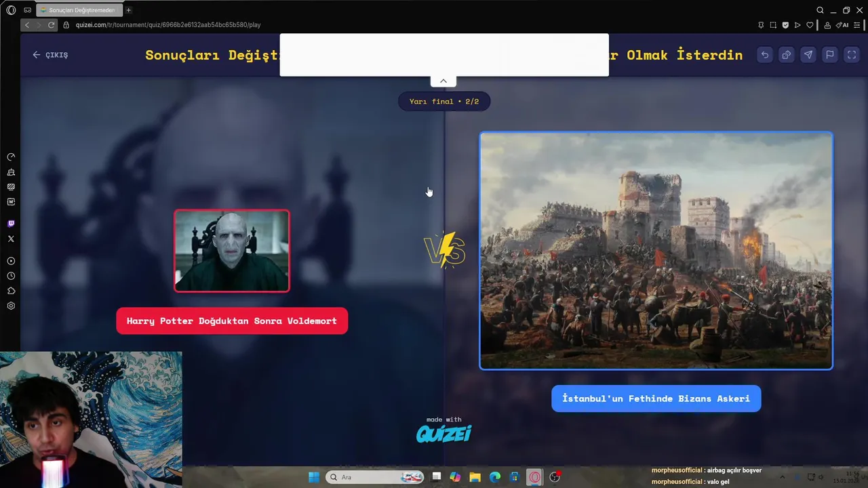868x488 pixels.
Task: Open X (Twitter) from the sidebar
Action: click(x=11, y=239)
